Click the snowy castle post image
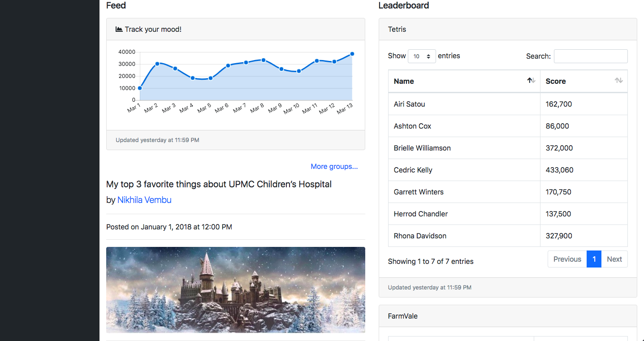The image size is (644, 341). point(236,290)
